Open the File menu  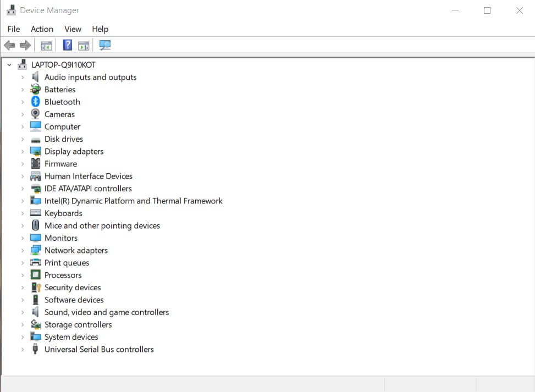click(x=14, y=29)
